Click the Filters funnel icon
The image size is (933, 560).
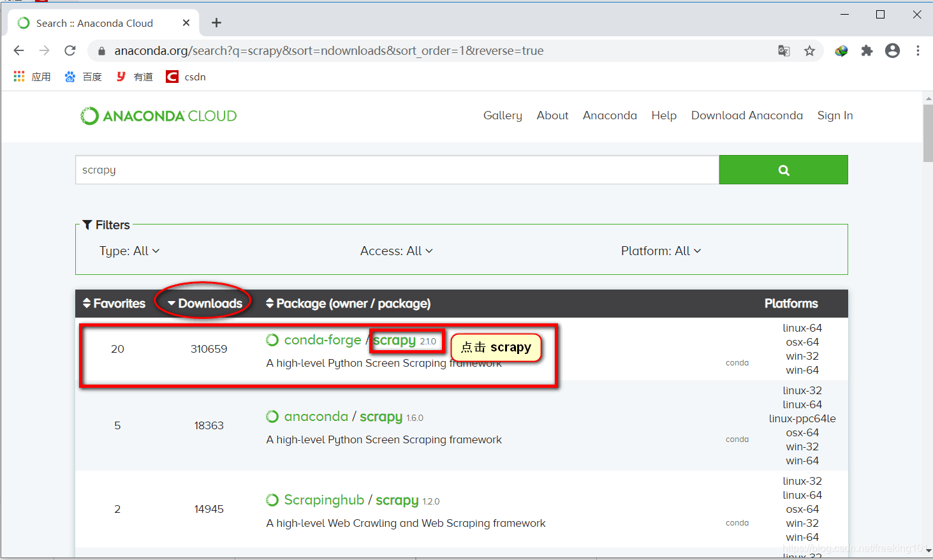88,225
